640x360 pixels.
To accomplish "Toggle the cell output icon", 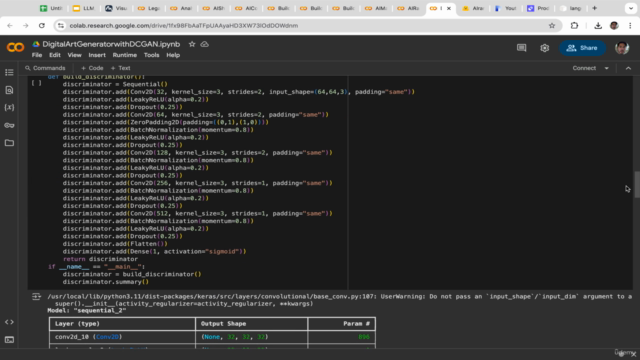I will tap(36, 297).
